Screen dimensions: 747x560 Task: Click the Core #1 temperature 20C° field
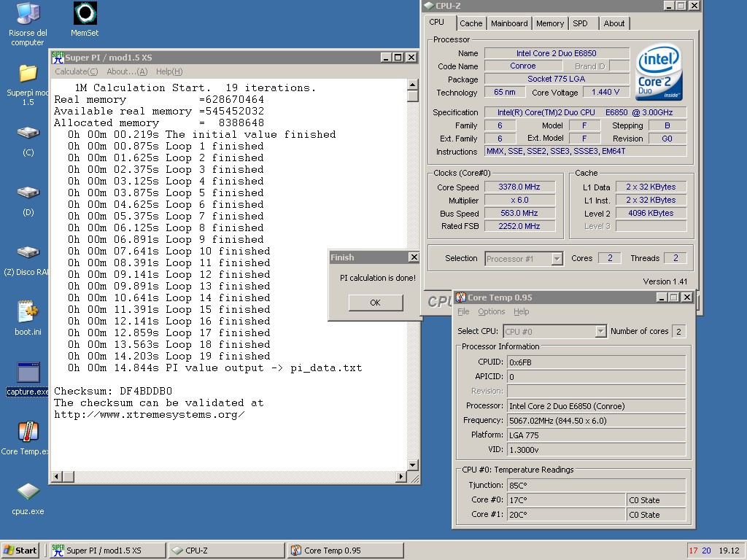[x=566, y=515]
